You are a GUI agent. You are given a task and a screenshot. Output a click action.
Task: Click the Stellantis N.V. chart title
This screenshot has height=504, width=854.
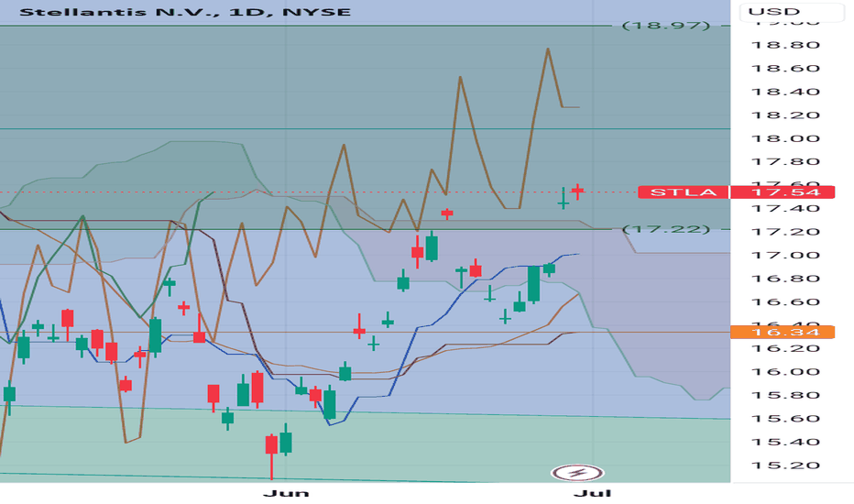185,12
